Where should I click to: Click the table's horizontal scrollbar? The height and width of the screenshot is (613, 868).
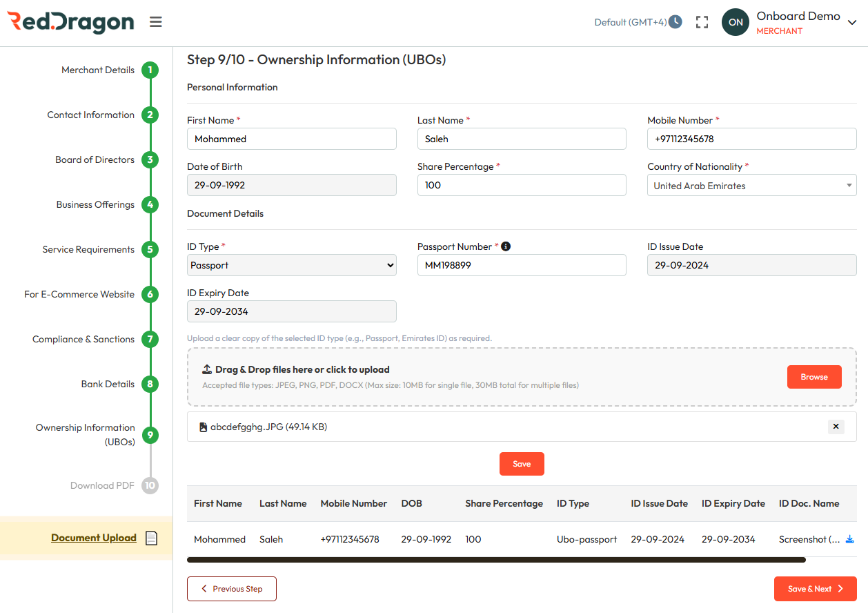(x=496, y=560)
